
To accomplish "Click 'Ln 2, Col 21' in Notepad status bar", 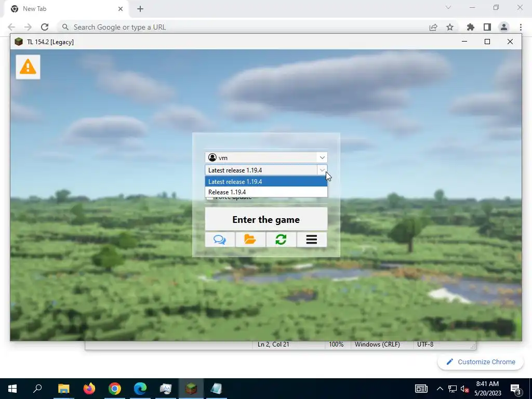I will click(273, 344).
